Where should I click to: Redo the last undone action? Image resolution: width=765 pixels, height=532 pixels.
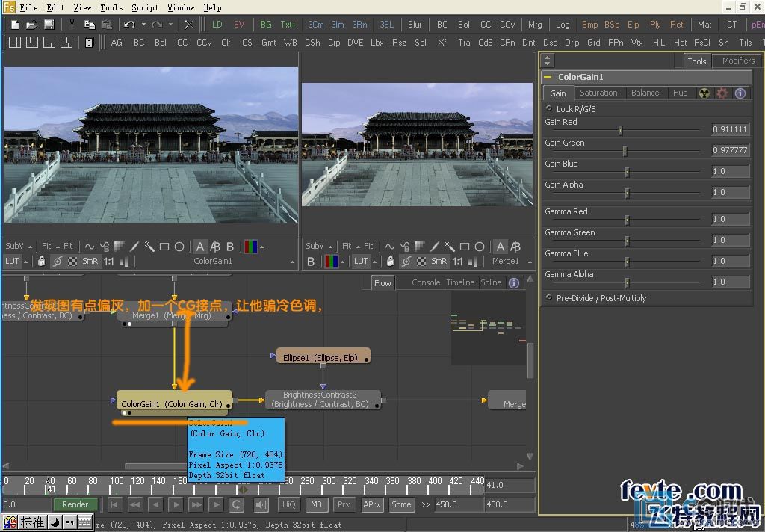157,25
